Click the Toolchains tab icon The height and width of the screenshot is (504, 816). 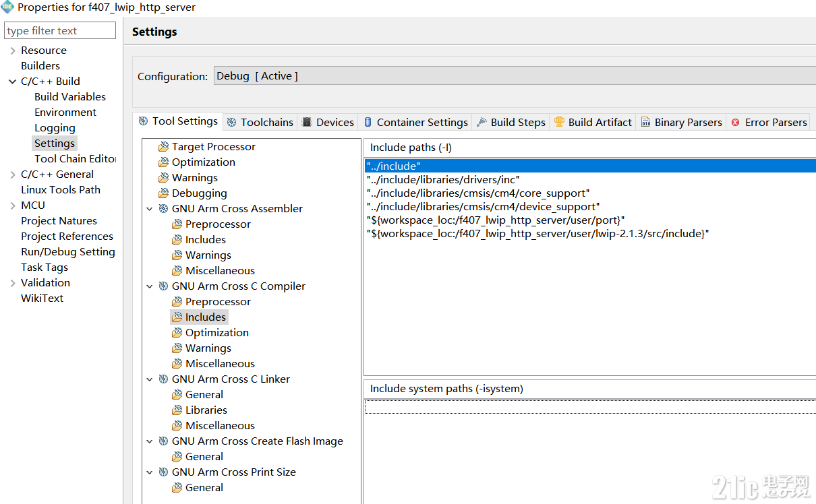[x=231, y=123]
